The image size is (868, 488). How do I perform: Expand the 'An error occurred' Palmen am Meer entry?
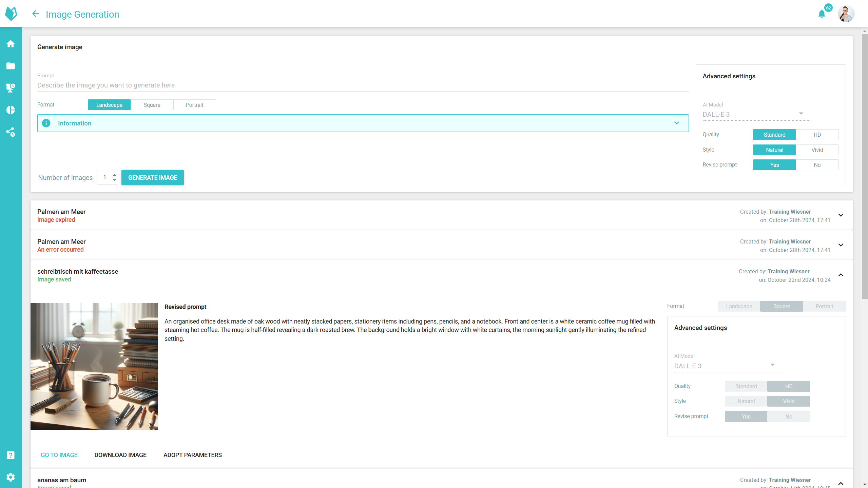point(841,245)
